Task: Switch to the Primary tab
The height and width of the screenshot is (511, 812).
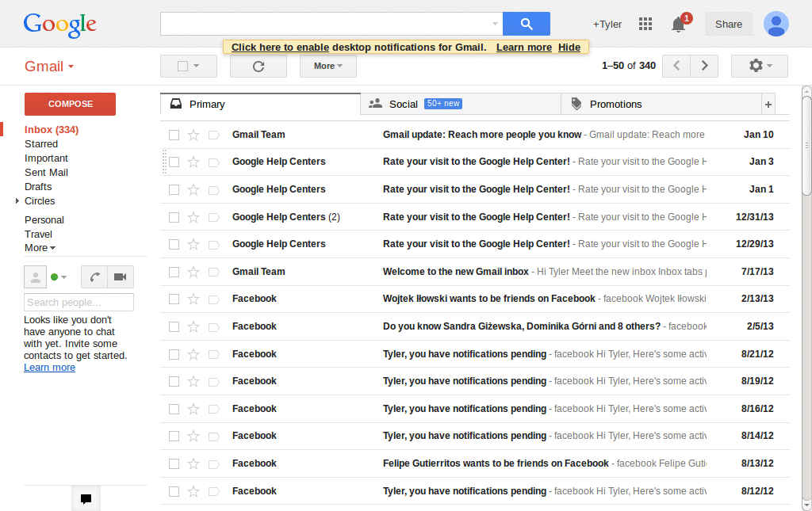Action: [x=260, y=105]
